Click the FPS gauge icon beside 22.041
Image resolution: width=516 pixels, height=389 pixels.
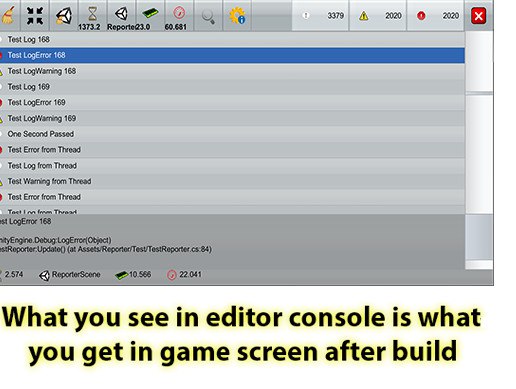(x=171, y=275)
